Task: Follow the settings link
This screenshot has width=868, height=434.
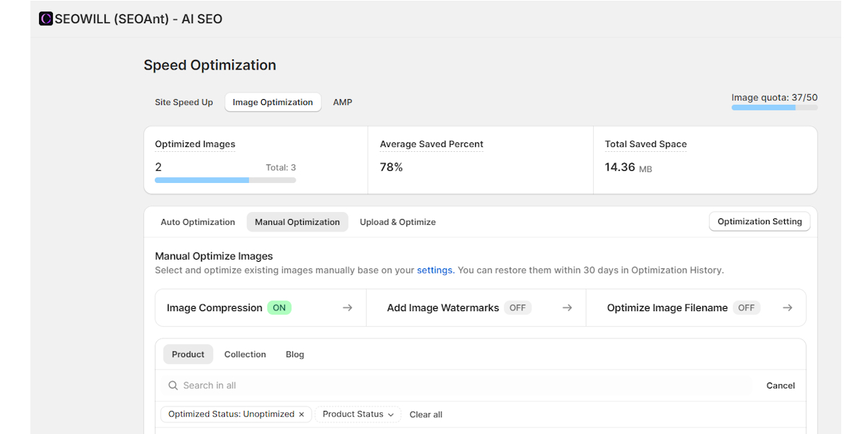Action: click(x=434, y=271)
